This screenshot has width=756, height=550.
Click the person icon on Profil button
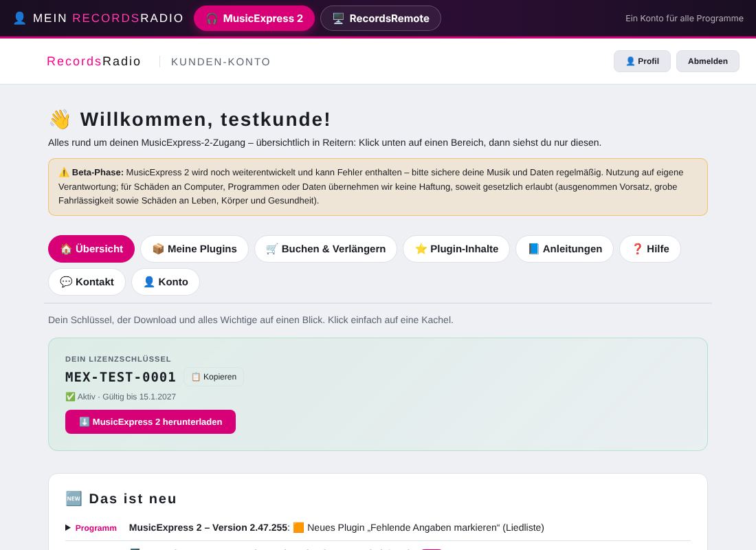630,61
